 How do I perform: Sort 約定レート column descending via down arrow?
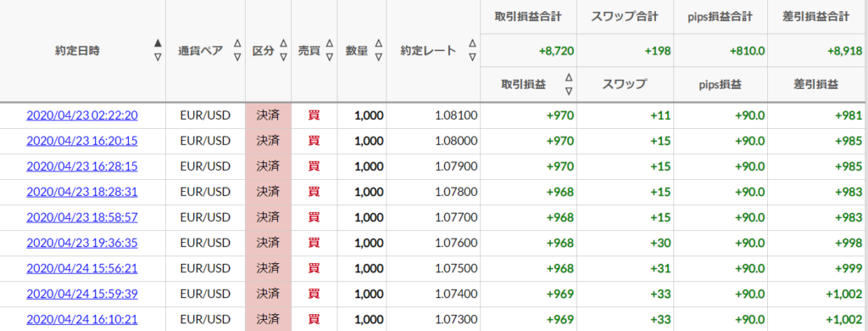[x=471, y=57]
